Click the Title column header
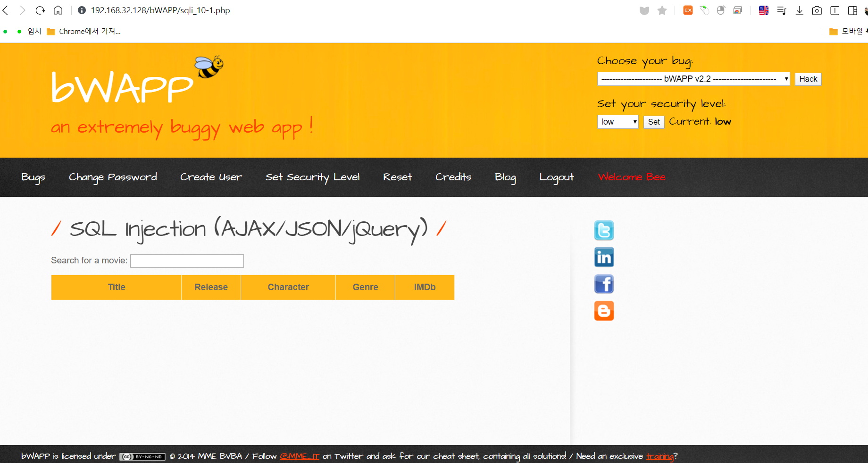Viewport: 868px width, 463px height. pyautogui.click(x=116, y=287)
